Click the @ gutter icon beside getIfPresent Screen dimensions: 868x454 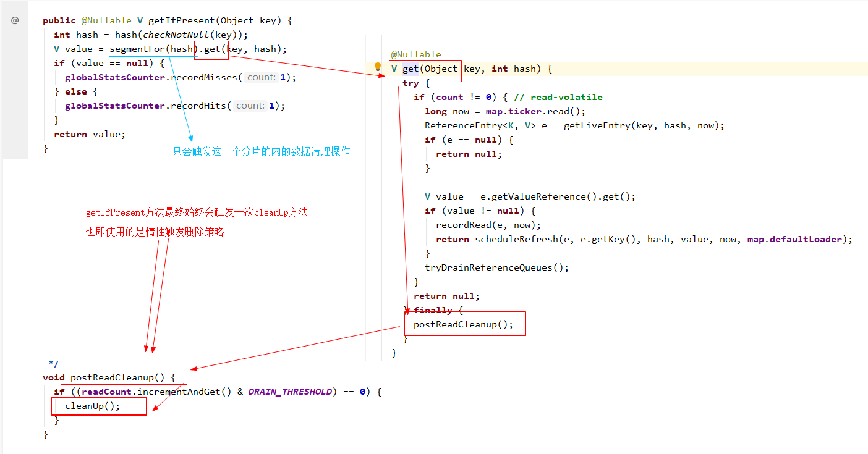[15, 20]
